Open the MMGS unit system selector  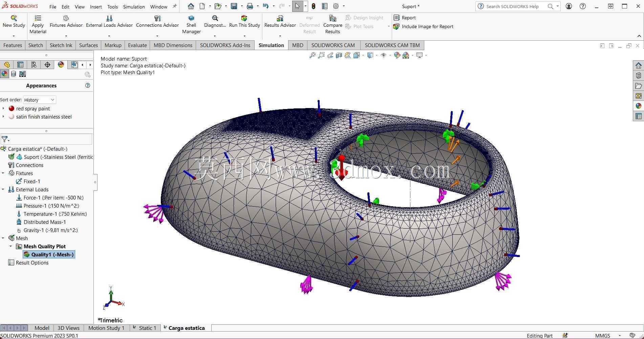608,336
